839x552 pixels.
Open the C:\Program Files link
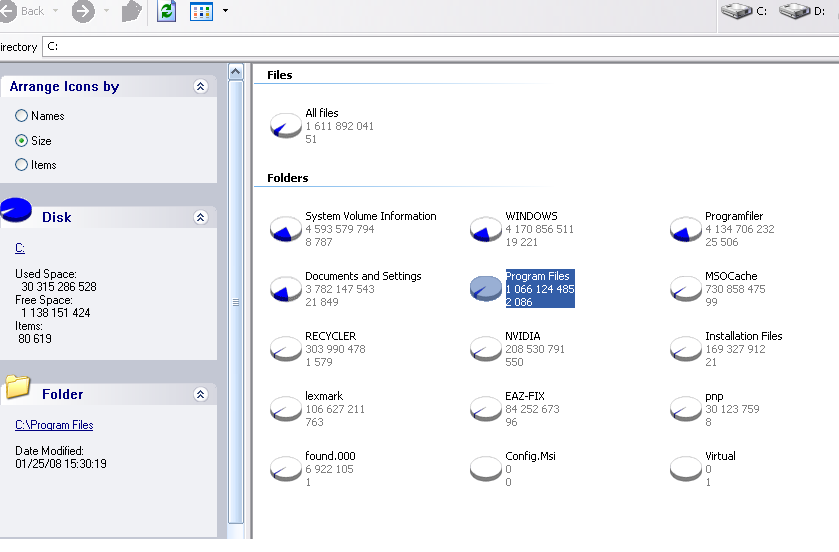coord(54,425)
